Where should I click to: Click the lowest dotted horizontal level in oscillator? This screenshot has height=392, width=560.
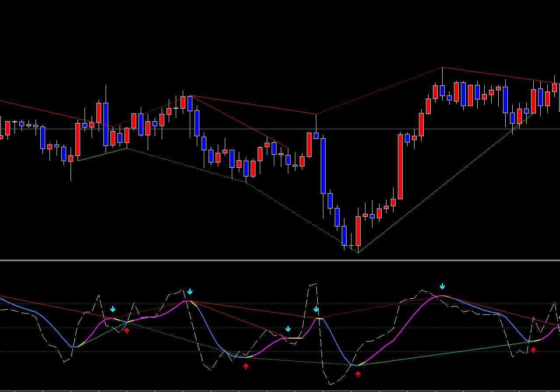coord(280,351)
